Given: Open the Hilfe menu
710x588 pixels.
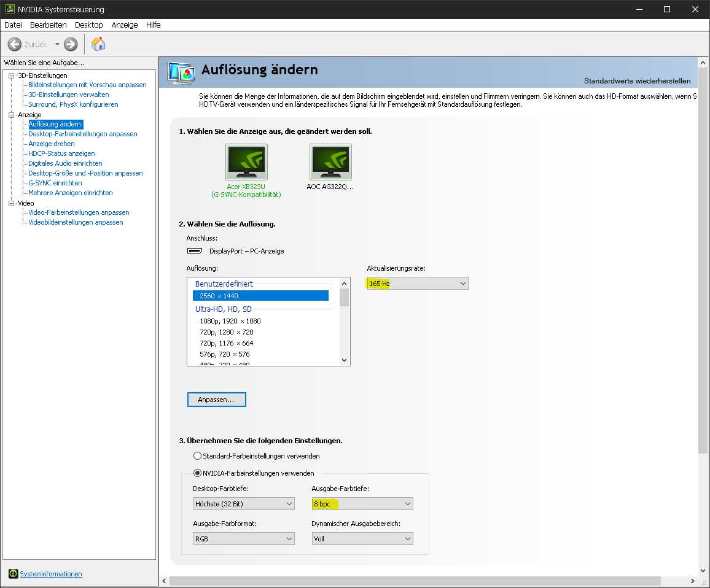Looking at the screenshot, I should point(153,25).
